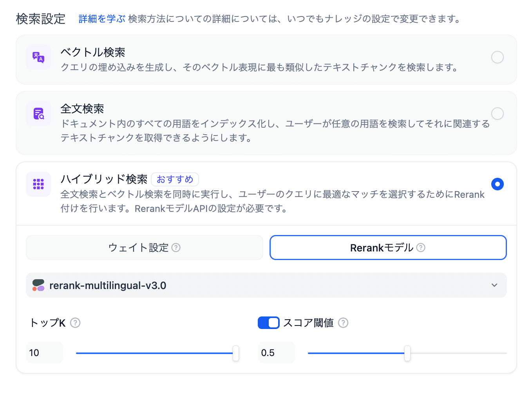This screenshot has width=532, height=394.
Task: Click the スコア閾値 slider handle
Action: [x=407, y=353]
